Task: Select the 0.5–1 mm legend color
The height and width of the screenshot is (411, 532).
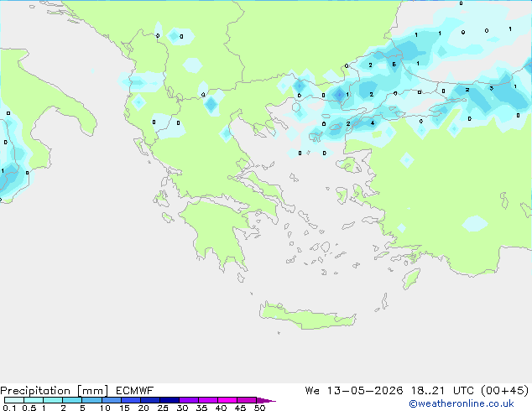Action: 34,400
